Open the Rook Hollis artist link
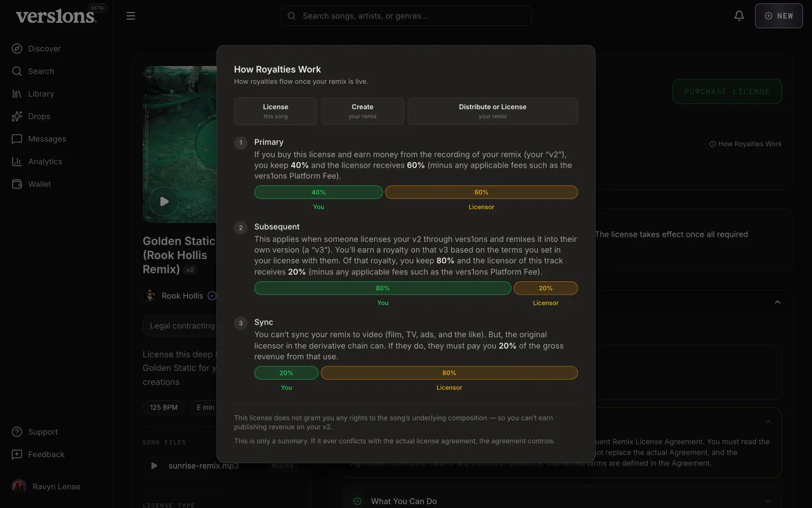812x508 pixels. pyautogui.click(x=182, y=296)
